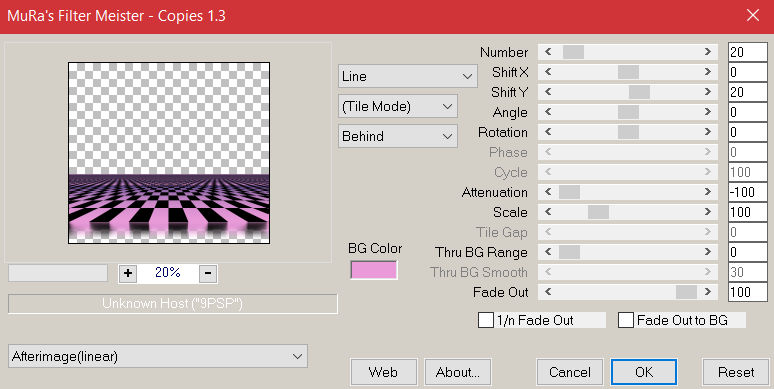Decrease Angle with left arrow
The width and height of the screenshot is (774, 389).
548,112
